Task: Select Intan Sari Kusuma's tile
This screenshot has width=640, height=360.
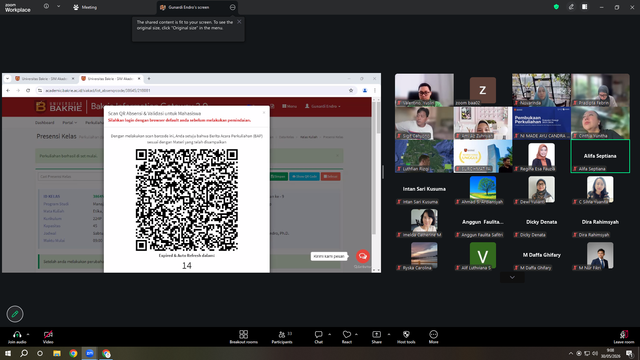Action: tap(424, 189)
